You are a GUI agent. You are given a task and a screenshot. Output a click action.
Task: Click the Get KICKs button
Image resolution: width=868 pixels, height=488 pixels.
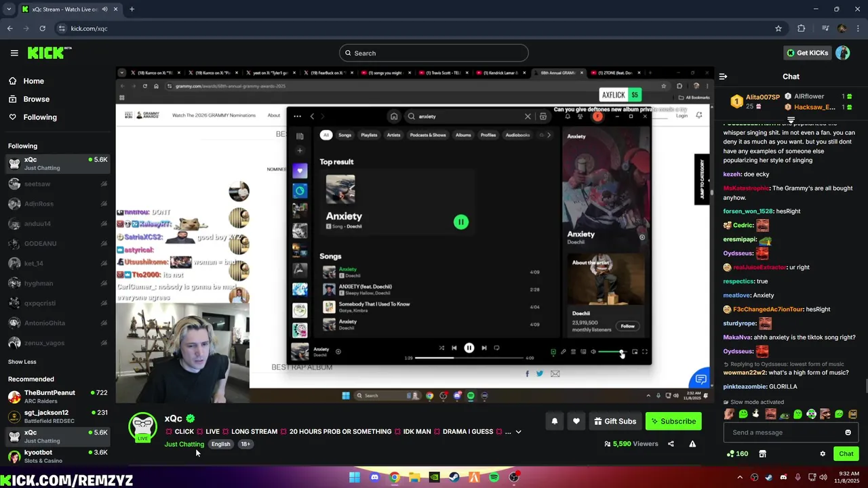(807, 53)
